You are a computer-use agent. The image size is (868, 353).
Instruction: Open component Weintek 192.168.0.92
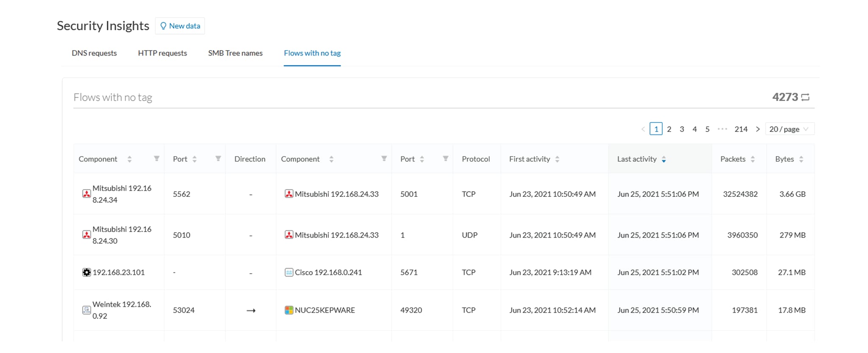click(x=122, y=310)
